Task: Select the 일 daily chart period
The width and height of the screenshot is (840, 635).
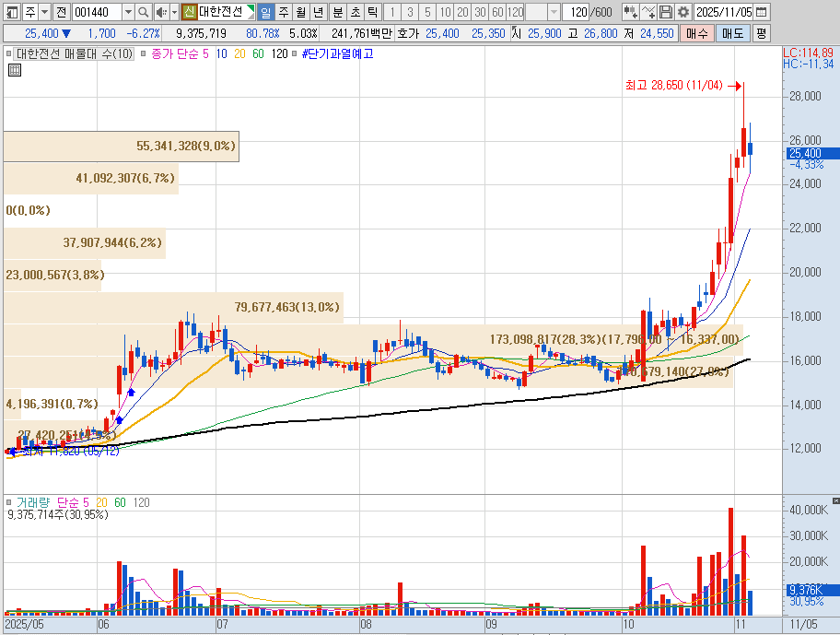Action: (x=265, y=12)
